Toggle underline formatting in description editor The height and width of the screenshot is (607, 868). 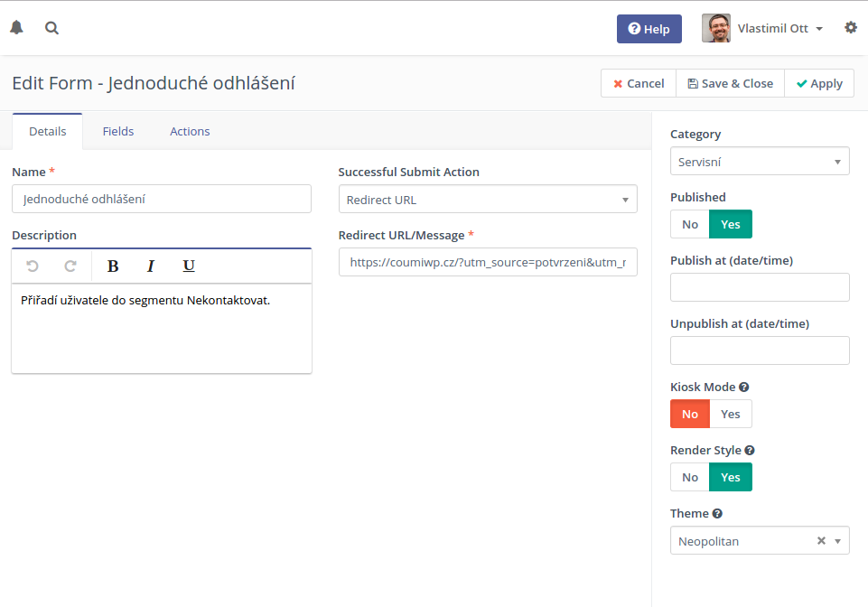(x=189, y=266)
